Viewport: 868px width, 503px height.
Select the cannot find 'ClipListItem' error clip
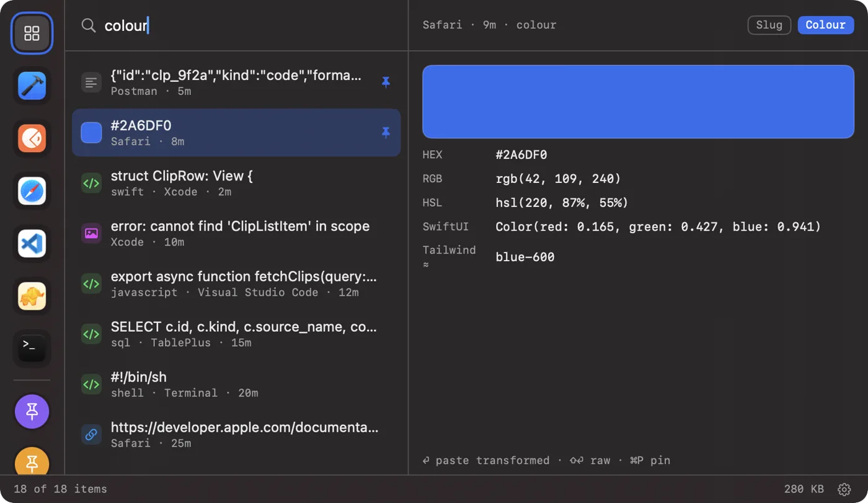pos(236,233)
